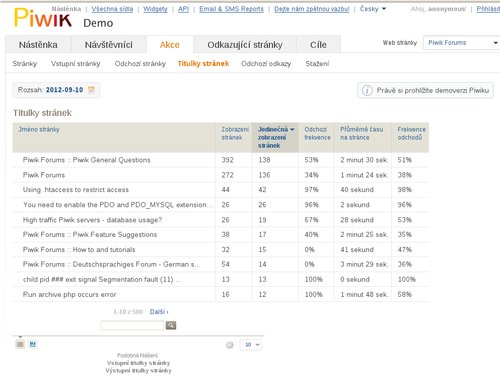Image resolution: width=500 pixels, height=377 pixels.
Task: Open the Vstupní stránky submenu item
Action: (76, 64)
